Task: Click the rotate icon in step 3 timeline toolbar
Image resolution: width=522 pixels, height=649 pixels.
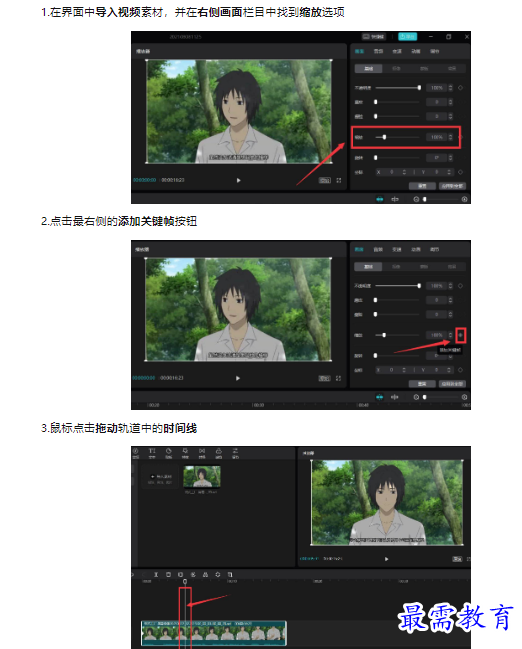Action: pos(218,574)
